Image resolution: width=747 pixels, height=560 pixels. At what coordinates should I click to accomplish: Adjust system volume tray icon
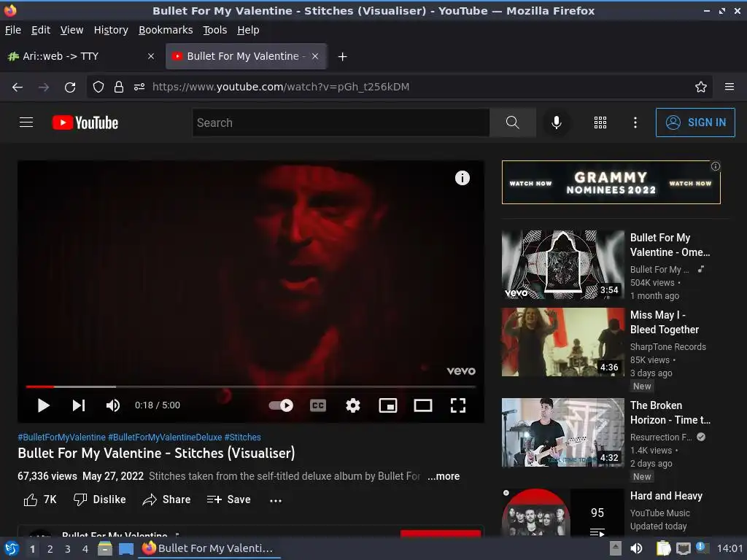tap(636, 548)
